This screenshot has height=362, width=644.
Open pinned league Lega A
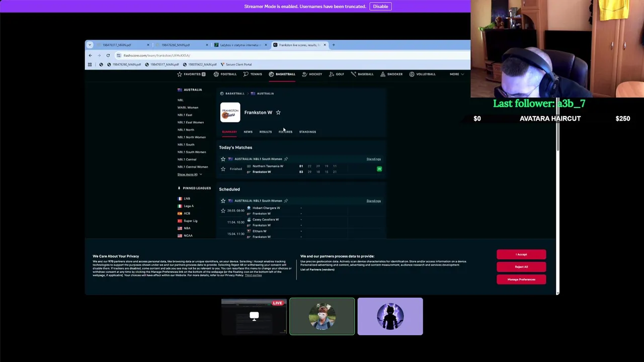coord(189,206)
